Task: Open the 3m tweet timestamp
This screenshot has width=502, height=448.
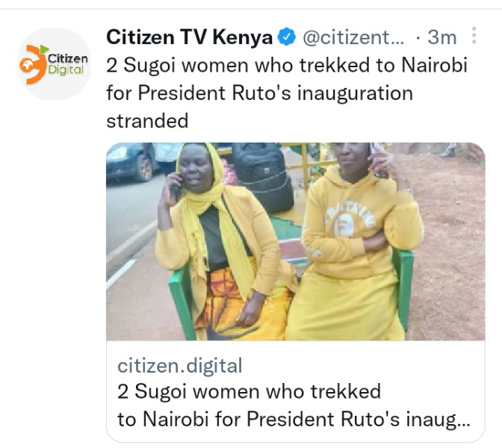Action: coord(442,37)
